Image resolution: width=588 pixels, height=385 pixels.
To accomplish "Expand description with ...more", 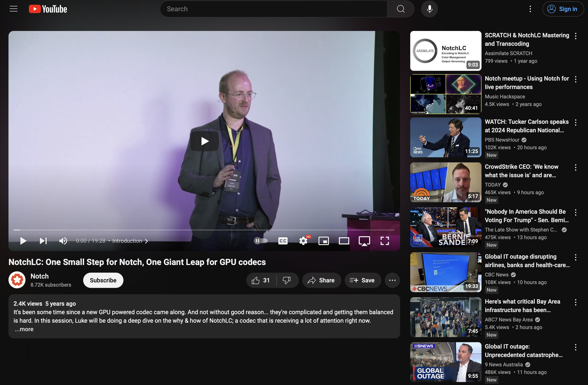I will pos(24,329).
